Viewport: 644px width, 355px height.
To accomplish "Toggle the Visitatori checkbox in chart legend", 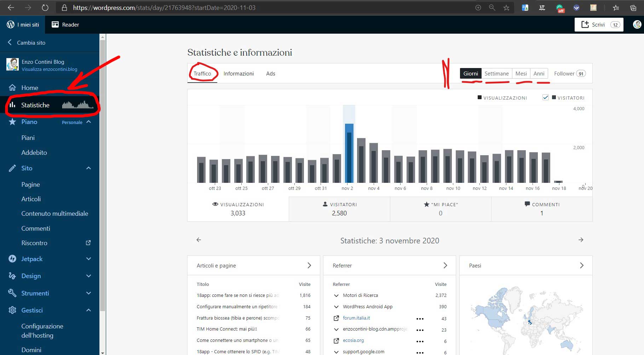I will (x=545, y=97).
